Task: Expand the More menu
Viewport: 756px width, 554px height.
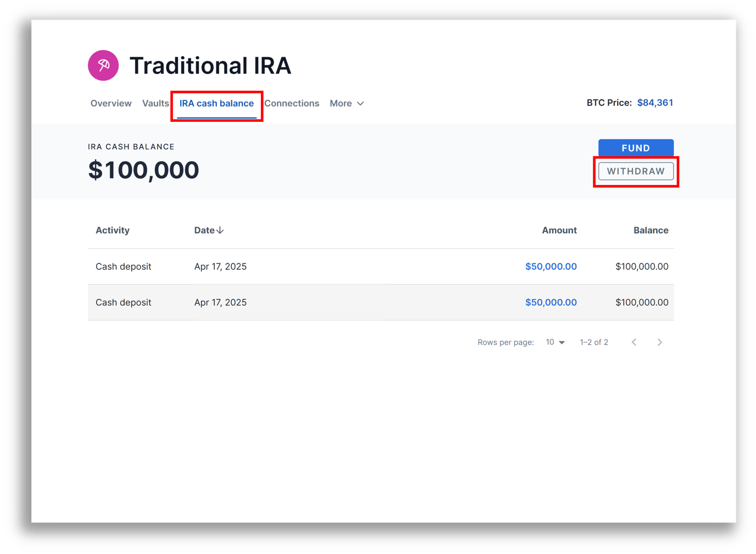Action: point(347,103)
